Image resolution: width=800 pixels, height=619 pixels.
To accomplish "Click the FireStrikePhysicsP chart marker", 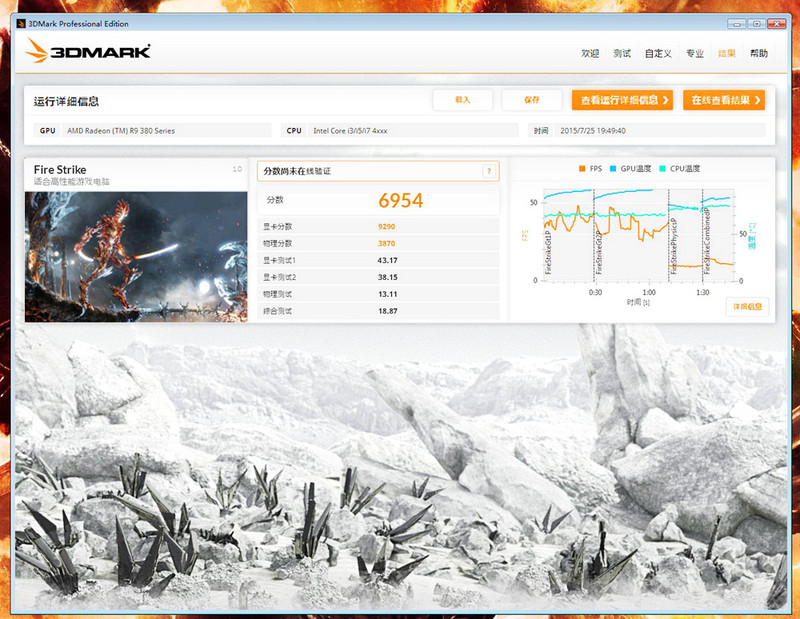I will point(673,246).
